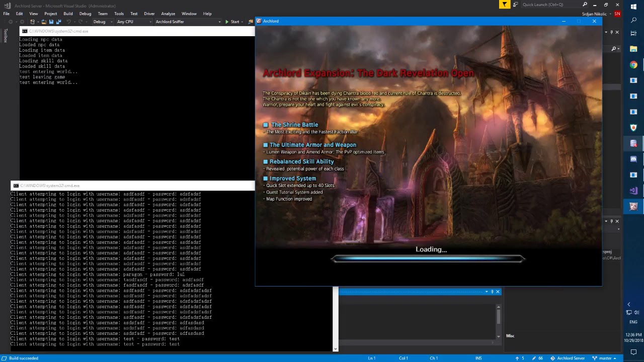Screen dimensions: 644x362
Task: Click the lower cmd.exe window title icon
Action: 16,186
